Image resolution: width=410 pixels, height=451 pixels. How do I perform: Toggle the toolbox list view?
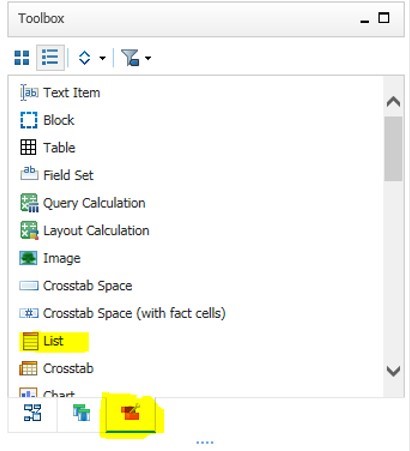click(x=50, y=58)
